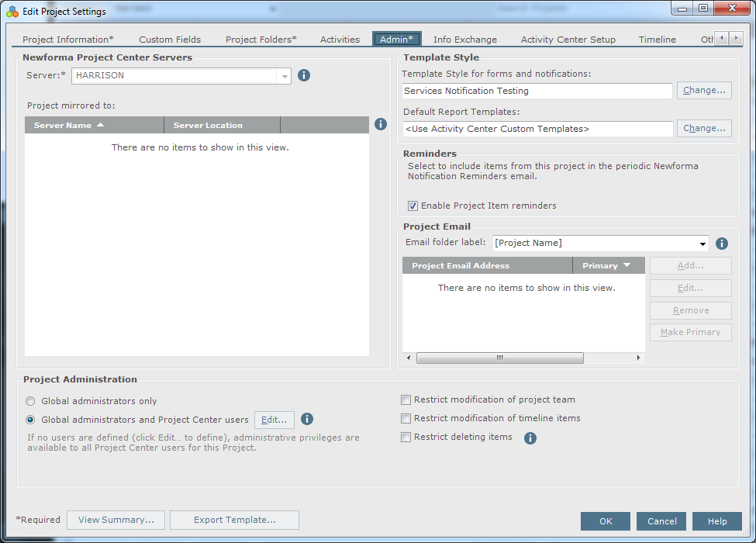Sort by Server Name column header
Image resolution: width=756 pixels, height=543 pixels.
pyautogui.click(x=95, y=125)
